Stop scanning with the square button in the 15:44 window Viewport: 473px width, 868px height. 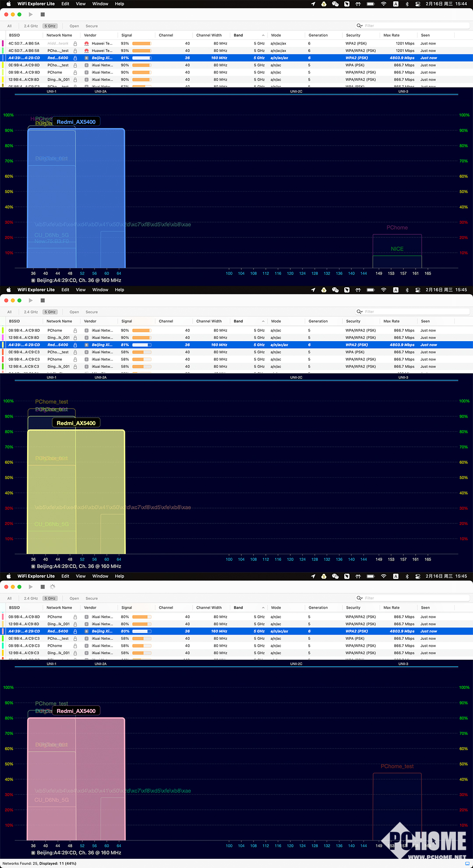pyautogui.click(x=42, y=14)
